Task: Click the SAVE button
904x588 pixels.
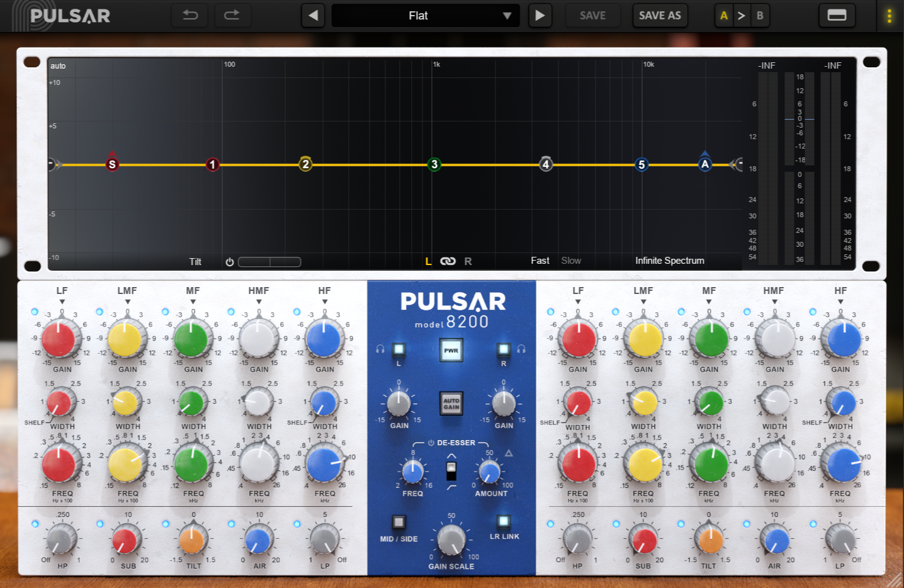Action: click(x=592, y=16)
